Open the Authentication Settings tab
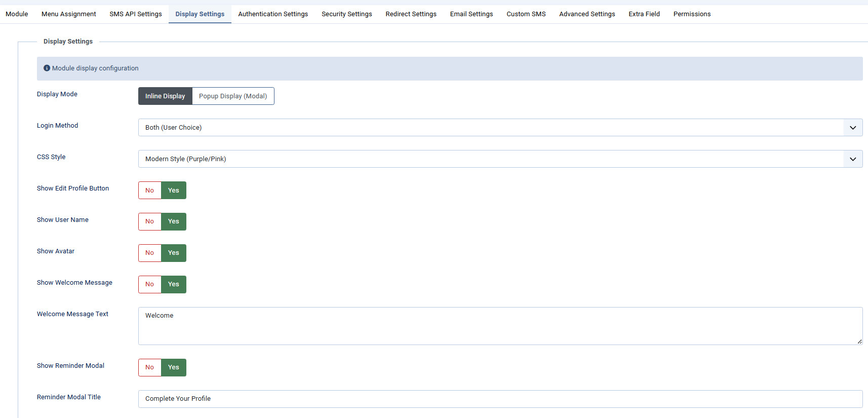 click(x=273, y=14)
